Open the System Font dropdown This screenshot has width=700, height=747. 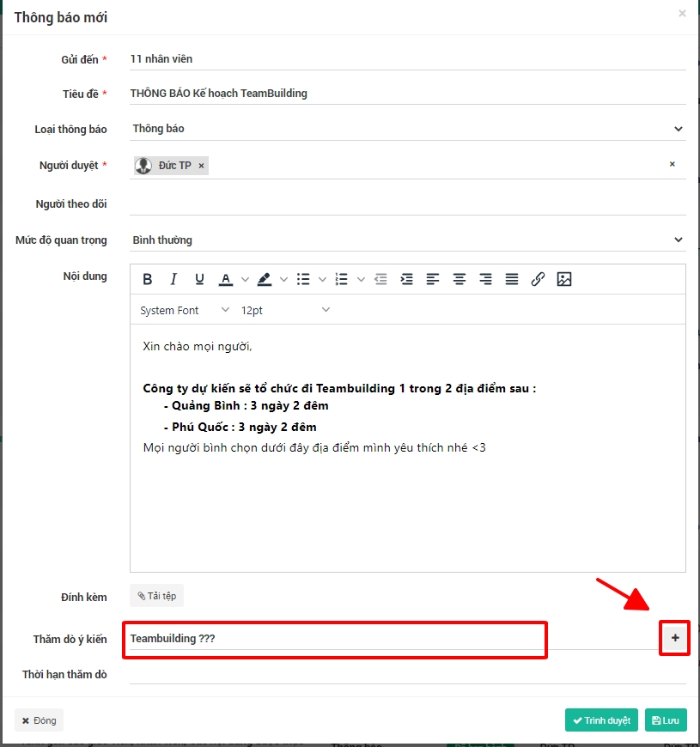pos(185,310)
